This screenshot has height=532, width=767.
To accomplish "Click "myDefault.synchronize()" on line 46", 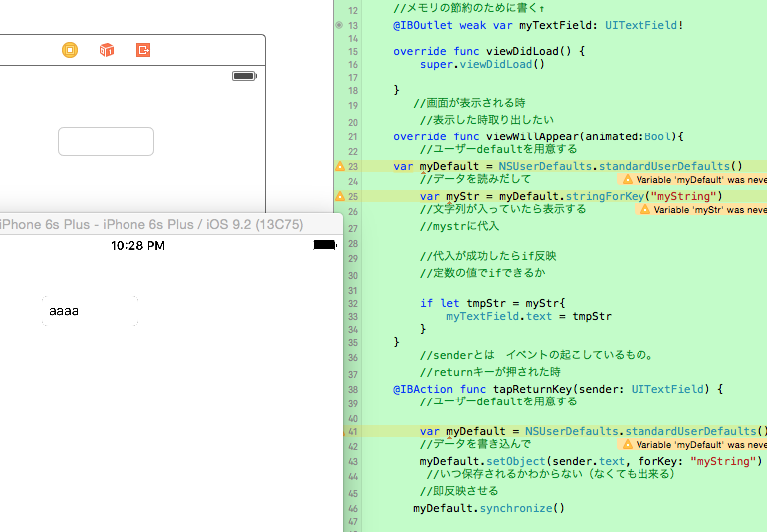I will point(489,508).
